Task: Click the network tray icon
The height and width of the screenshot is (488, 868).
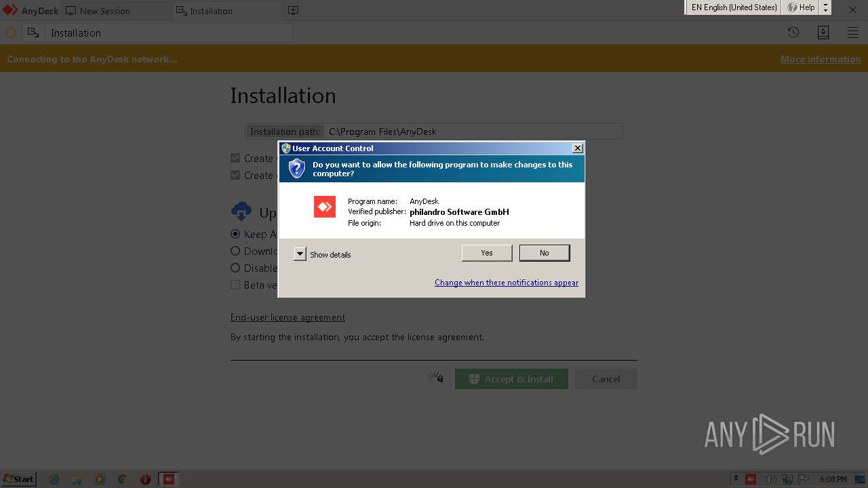Action: point(787,479)
